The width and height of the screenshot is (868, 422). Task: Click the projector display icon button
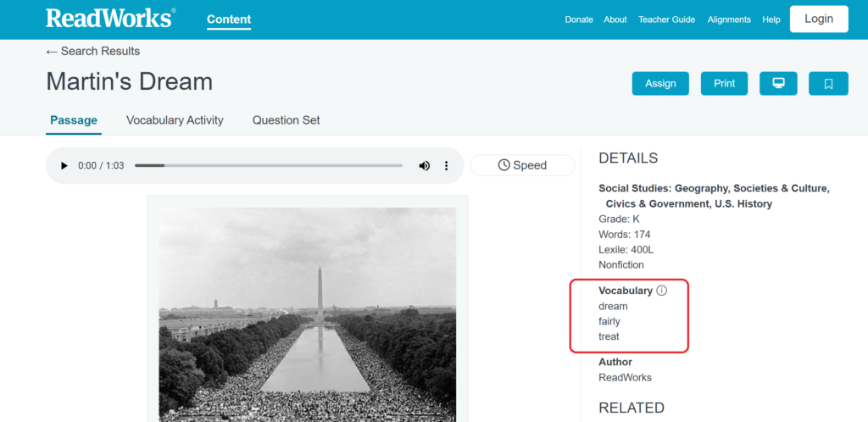777,83
